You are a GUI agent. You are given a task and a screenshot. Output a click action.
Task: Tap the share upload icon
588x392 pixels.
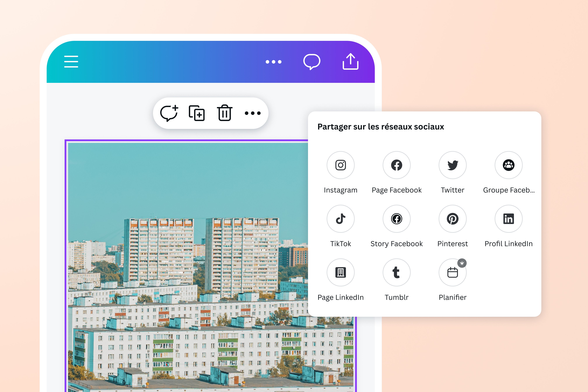pos(350,62)
